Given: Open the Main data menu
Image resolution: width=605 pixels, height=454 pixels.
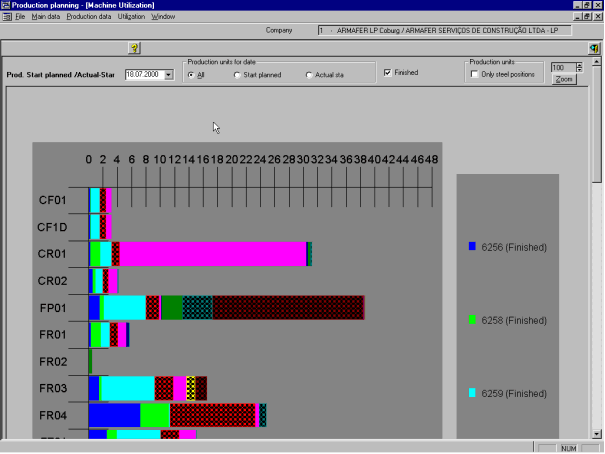Looking at the screenshot, I should click(x=46, y=17).
